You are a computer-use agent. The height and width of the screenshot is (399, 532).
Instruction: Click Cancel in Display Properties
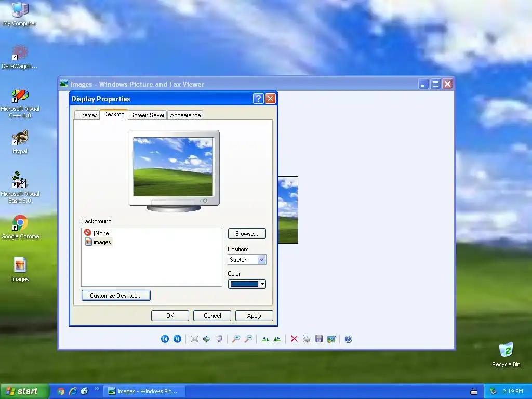pos(212,315)
